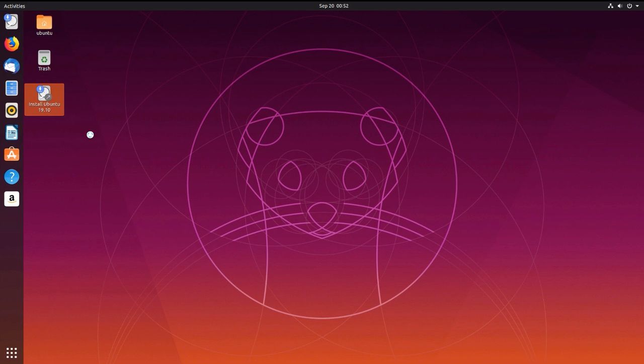Click the volume icon in the top bar
The width and height of the screenshot is (644, 364).
tap(620, 6)
